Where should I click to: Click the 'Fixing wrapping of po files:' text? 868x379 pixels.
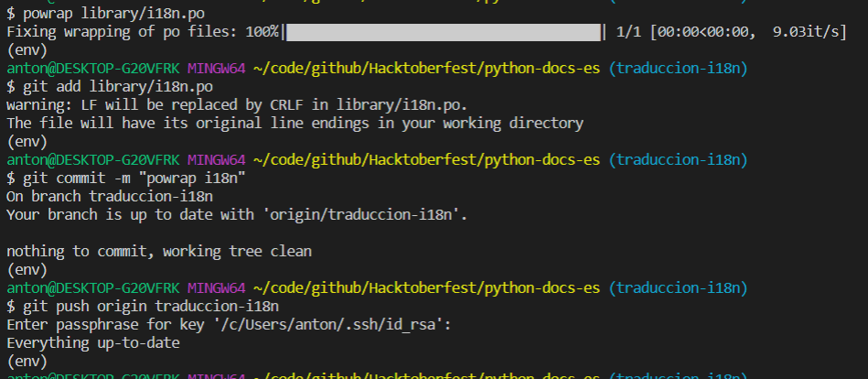[x=123, y=32]
